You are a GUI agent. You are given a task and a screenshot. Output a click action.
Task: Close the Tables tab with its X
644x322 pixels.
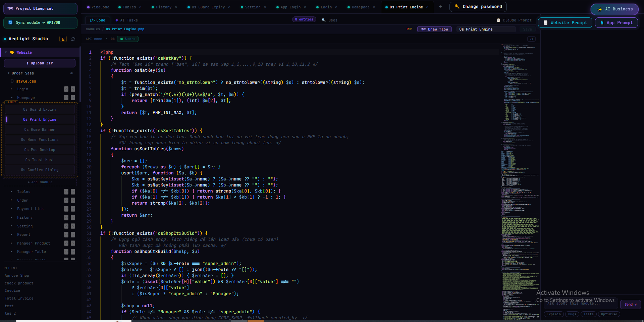tap(140, 7)
